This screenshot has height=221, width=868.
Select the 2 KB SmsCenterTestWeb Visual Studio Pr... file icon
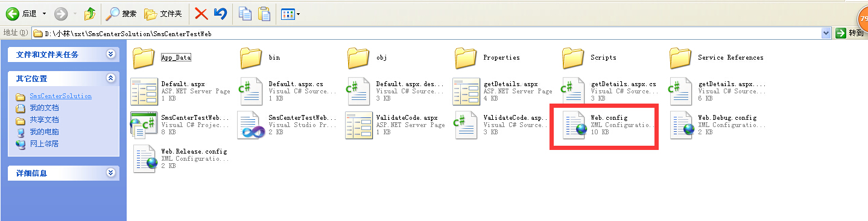[251, 125]
